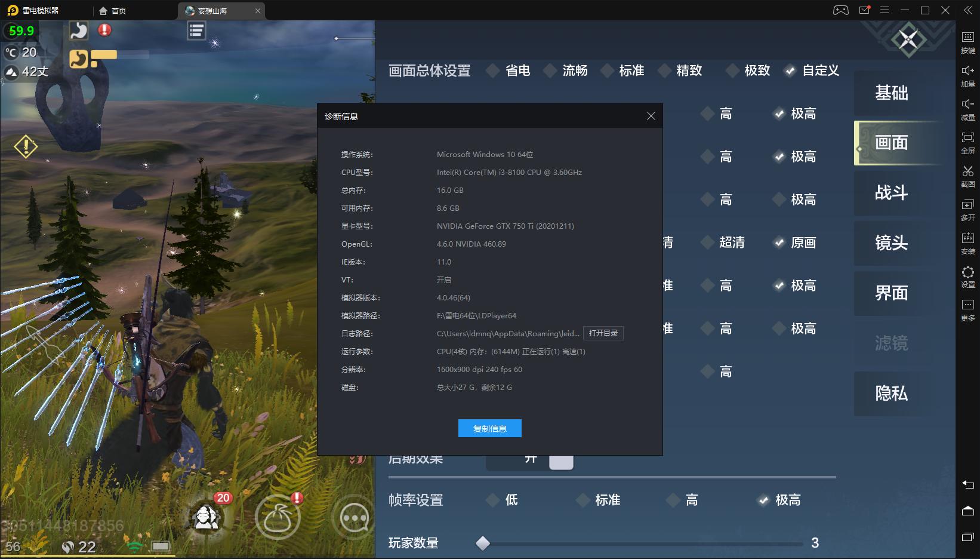Click the graphics card text NVIDIA GeForce GTX 750 Ti
This screenshot has height=559, width=980.
tap(506, 226)
